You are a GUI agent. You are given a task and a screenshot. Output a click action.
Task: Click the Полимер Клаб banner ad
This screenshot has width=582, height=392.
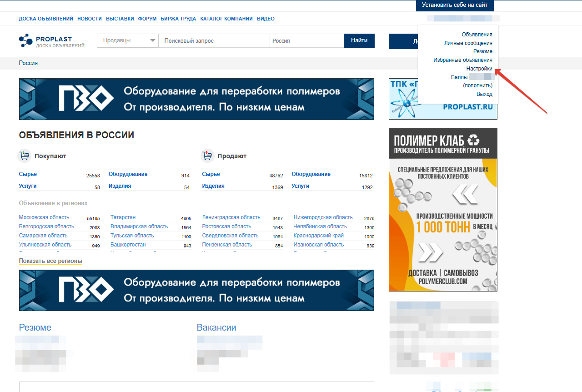[x=443, y=209]
